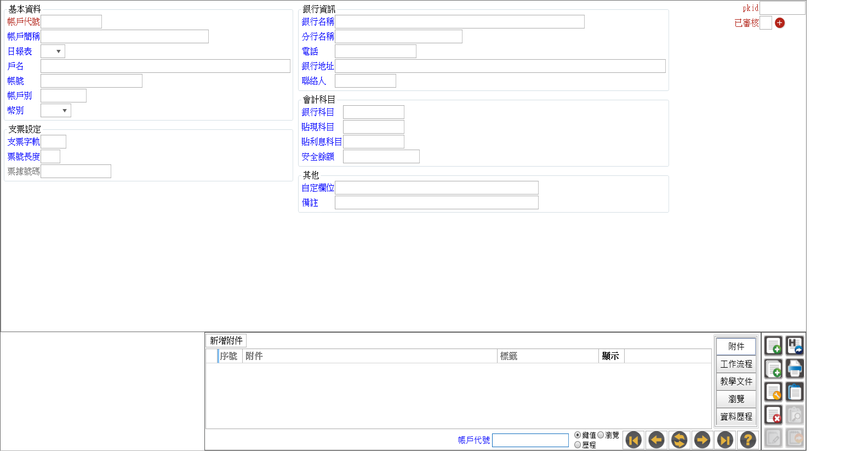Click the 銀行地址 input field
This screenshot has height=451, width=868.
coord(500,66)
